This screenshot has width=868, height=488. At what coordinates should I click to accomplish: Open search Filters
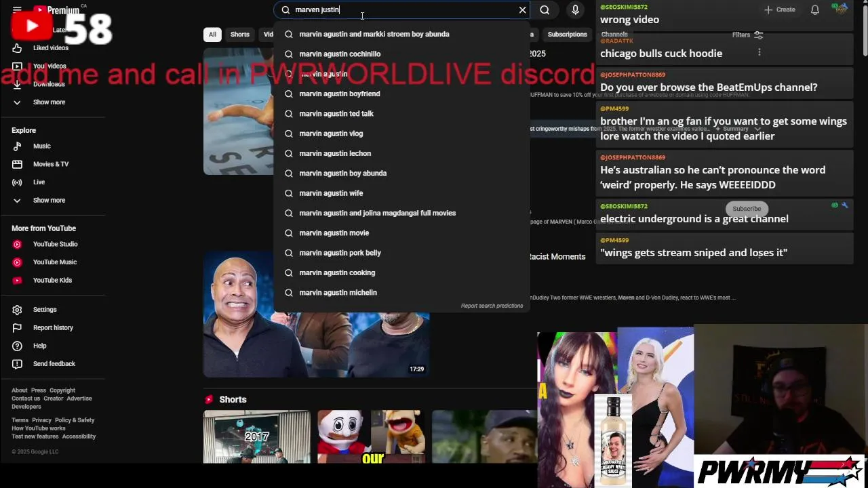[x=747, y=35]
